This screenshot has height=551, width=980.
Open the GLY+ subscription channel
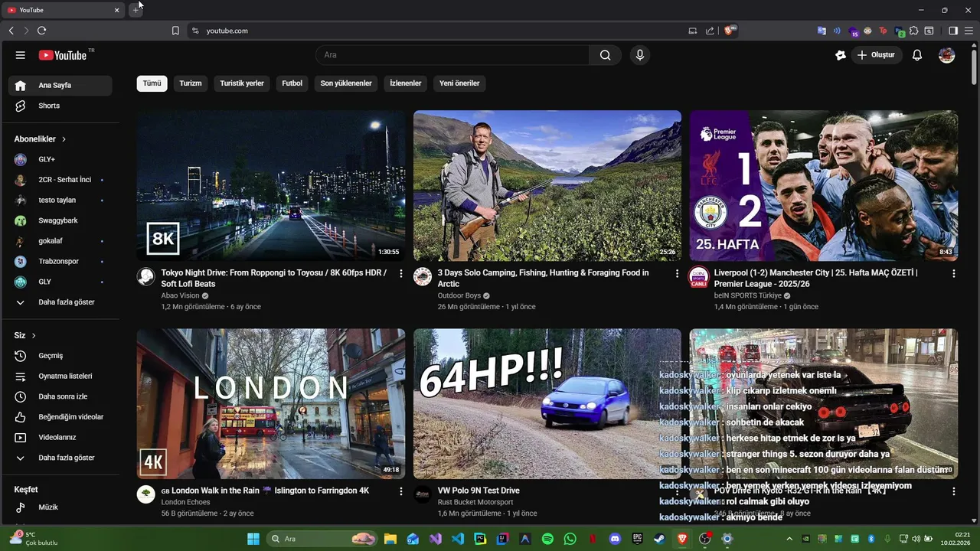(x=60, y=159)
